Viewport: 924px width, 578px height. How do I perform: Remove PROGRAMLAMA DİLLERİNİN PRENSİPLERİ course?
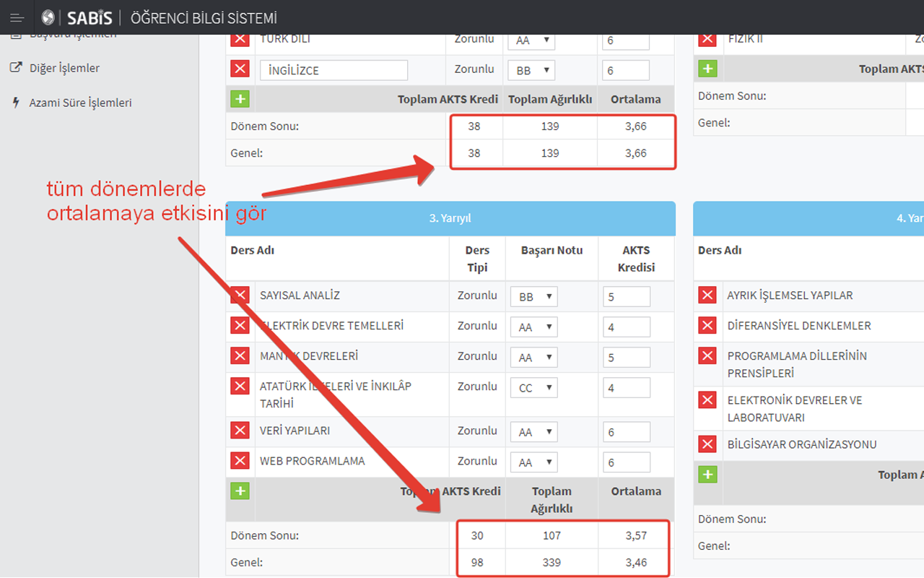point(707,356)
